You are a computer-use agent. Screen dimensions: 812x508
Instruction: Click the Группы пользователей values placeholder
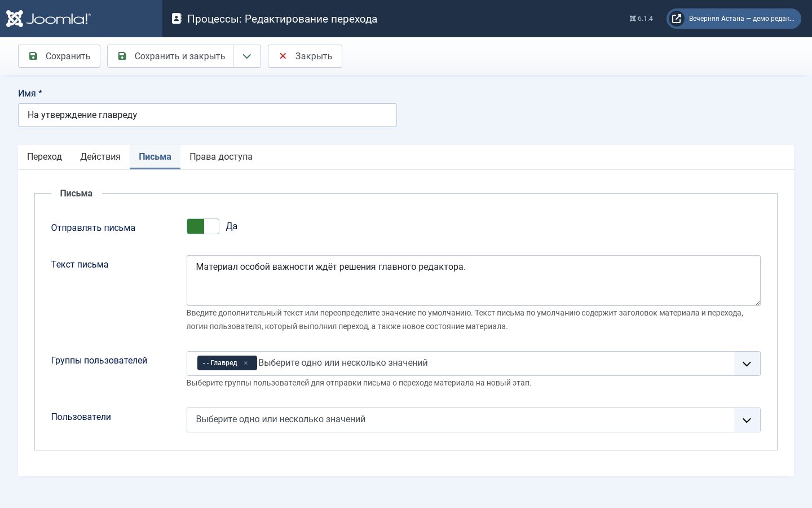[x=343, y=363]
